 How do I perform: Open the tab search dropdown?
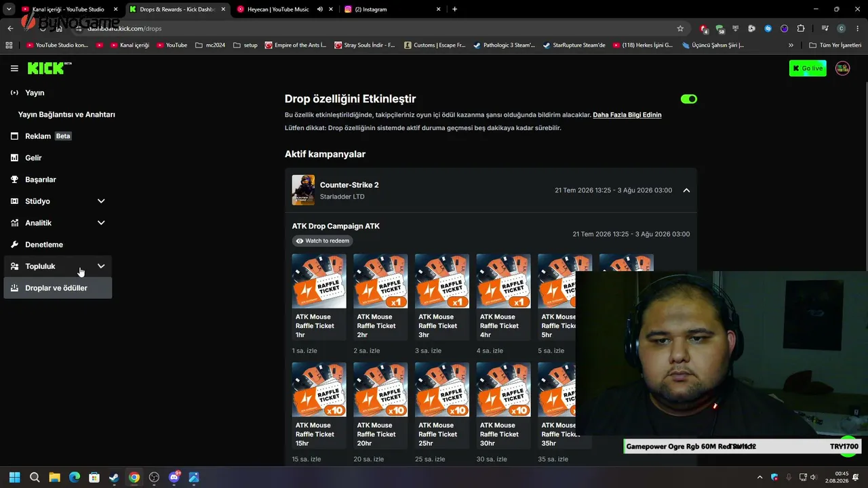(9, 9)
